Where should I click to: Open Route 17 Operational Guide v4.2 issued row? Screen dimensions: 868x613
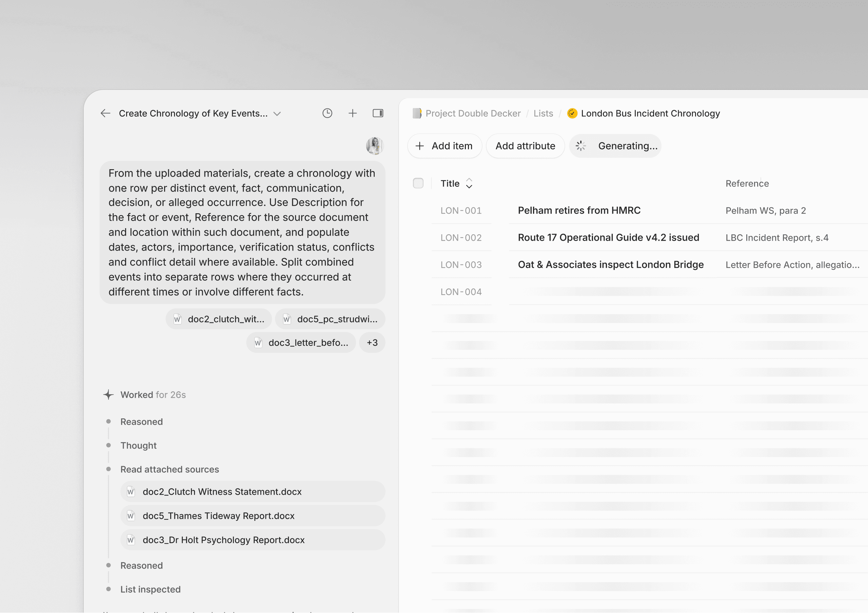608,238
